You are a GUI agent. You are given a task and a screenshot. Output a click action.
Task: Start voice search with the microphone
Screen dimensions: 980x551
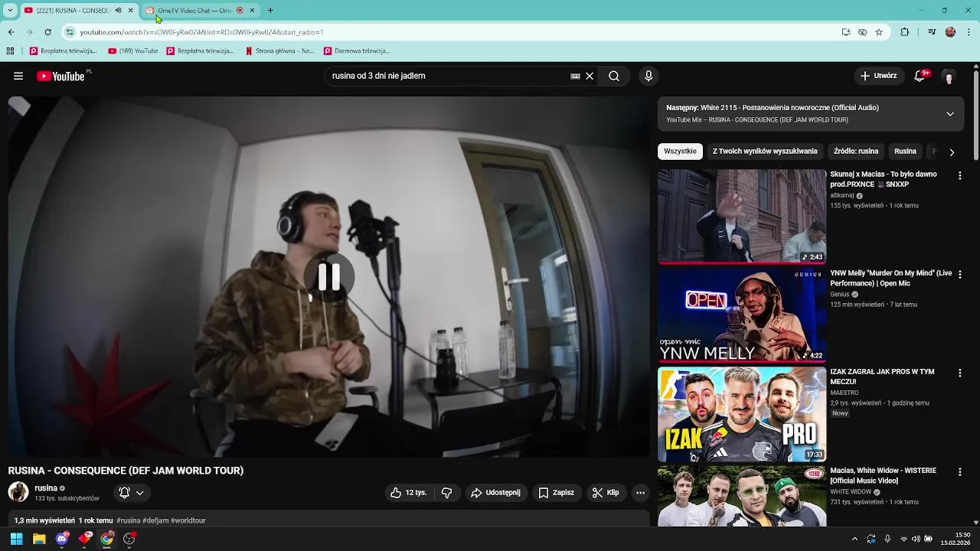(x=648, y=76)
